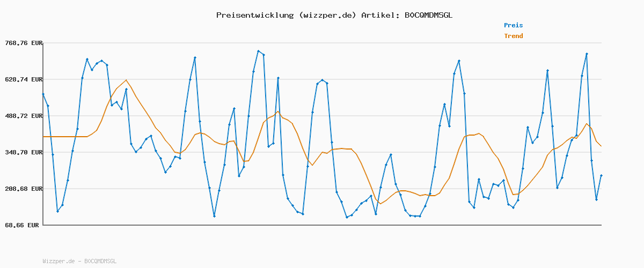Select the 768.76 EUR y-axis label
The width and height of the screenshot is (644, 268).
(x=24, y=43)
